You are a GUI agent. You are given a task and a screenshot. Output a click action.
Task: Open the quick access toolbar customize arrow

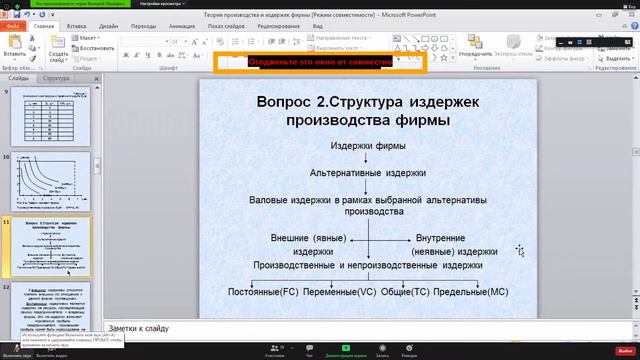tap(52, 15)
